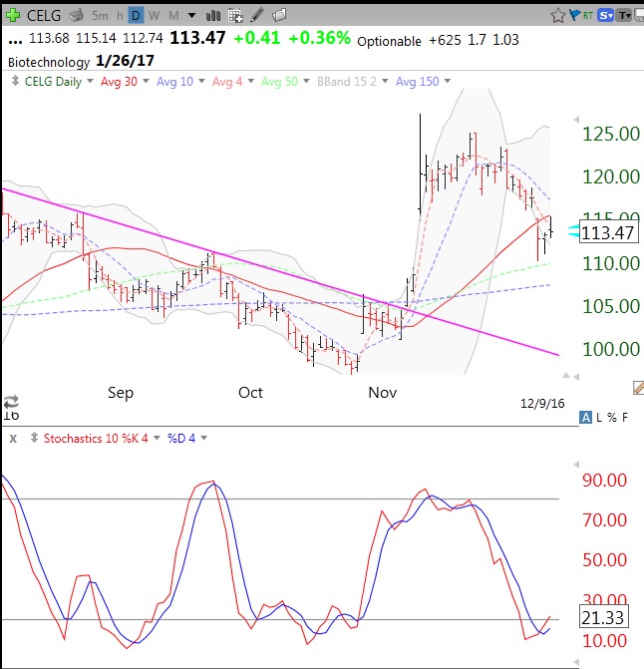Click the 113.47 price label on axis
This screenshot has width=644, height=669.
[x=608, y=233]
